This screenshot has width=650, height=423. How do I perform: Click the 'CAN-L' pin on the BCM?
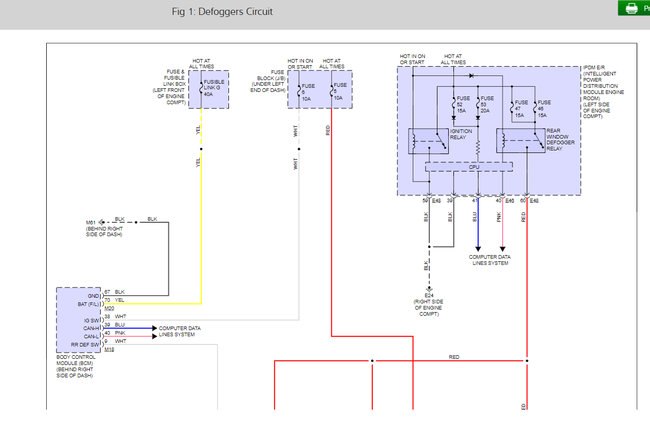[92, 336]
